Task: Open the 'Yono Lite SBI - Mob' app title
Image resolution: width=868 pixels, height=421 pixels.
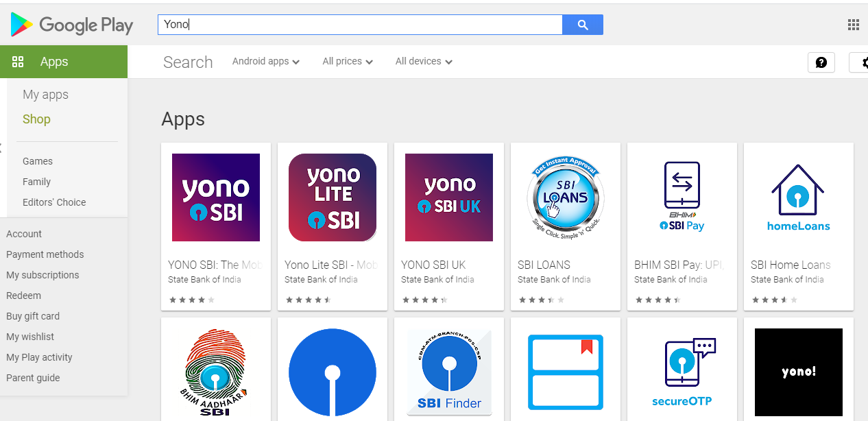Action: 333,265
